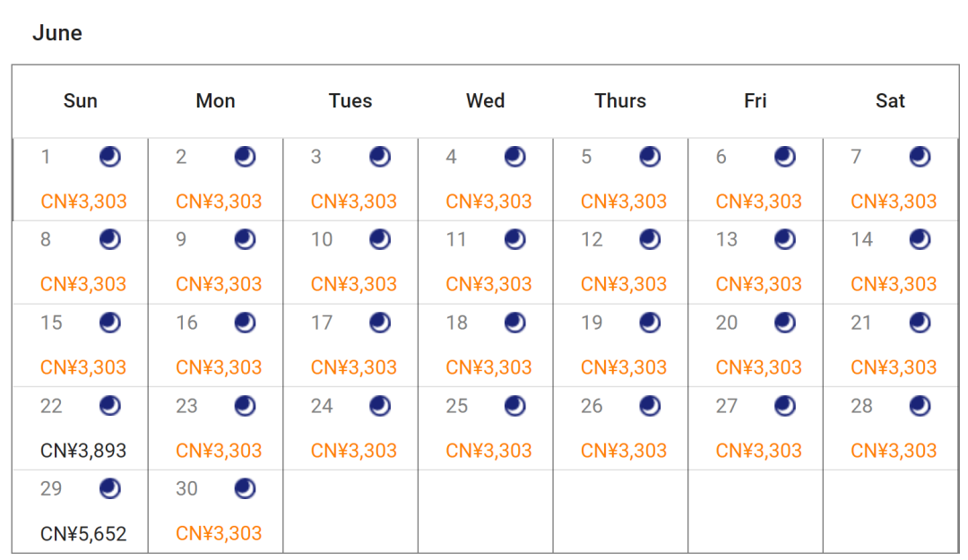Click the moon icon on June 29
968x560 pixels.
tap(110, 489)
